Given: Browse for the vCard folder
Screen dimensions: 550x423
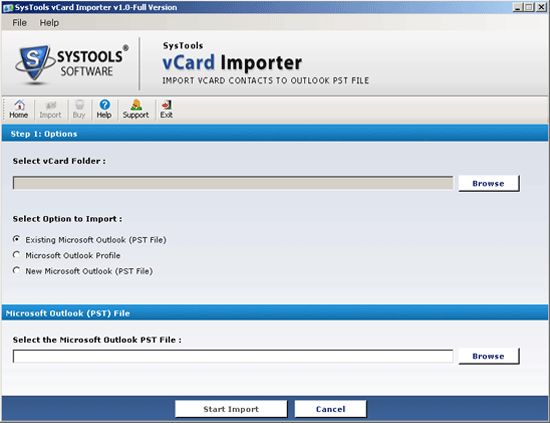Looking at the screenshot, I should [489, 183].
